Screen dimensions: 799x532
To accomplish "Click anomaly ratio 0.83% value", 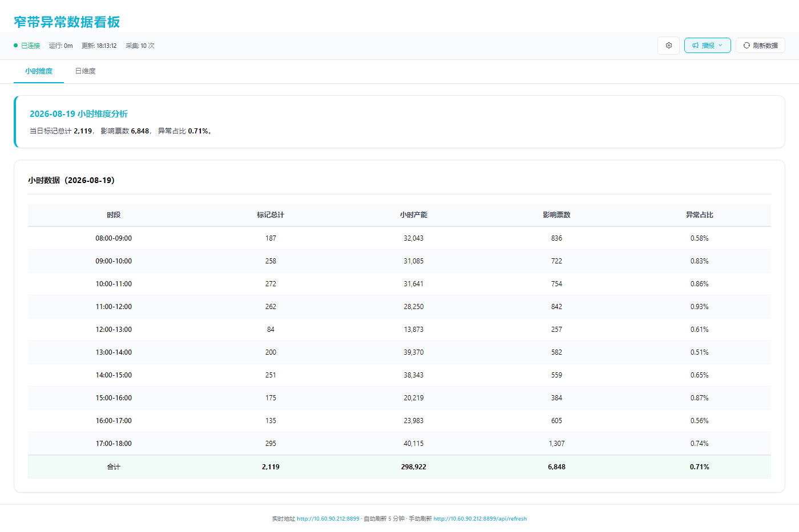I will (x=700, y=261).
